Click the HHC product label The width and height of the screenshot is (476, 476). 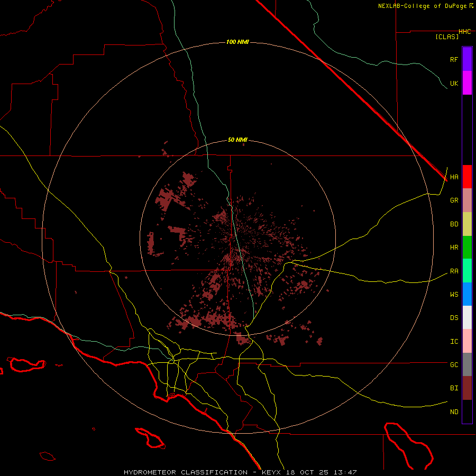[464, 32]
